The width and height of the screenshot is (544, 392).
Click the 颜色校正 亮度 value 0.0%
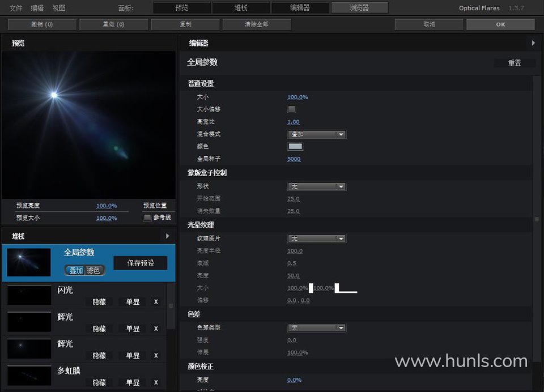point(294,380)
